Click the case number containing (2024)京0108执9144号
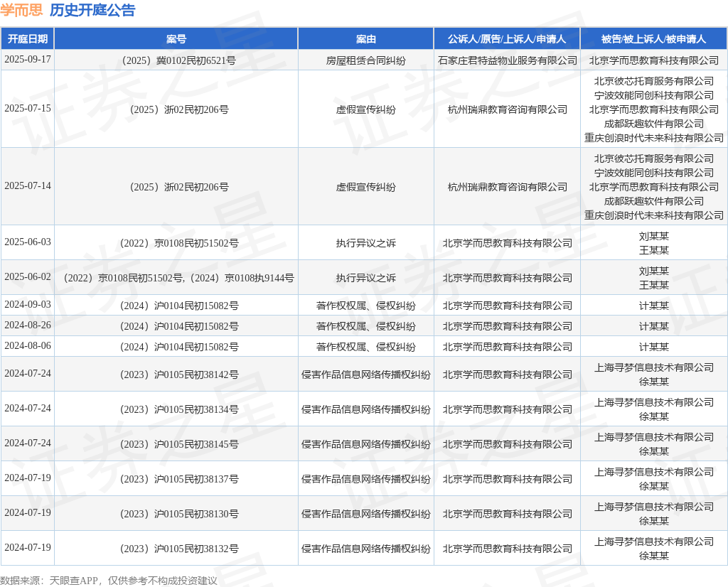Viewport: 728px width, 587px height. point(178,278)
